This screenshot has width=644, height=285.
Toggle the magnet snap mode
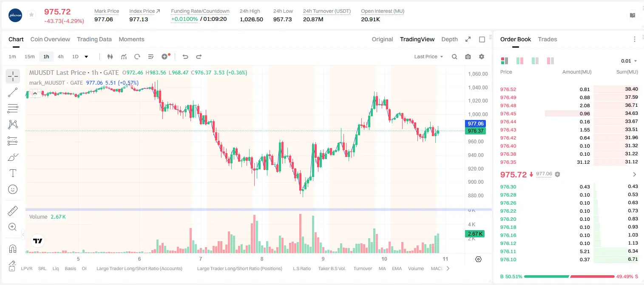point(13,248)
